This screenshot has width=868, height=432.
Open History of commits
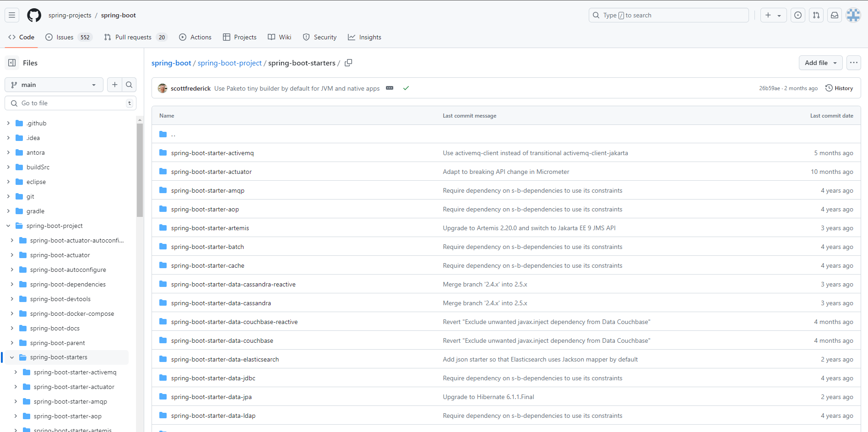(x=839, y=88)
